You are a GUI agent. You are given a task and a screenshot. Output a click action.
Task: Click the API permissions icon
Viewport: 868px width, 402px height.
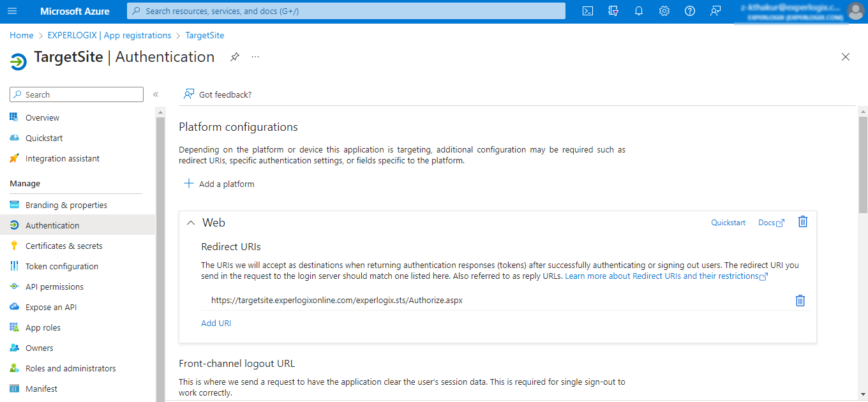[14, 287]
